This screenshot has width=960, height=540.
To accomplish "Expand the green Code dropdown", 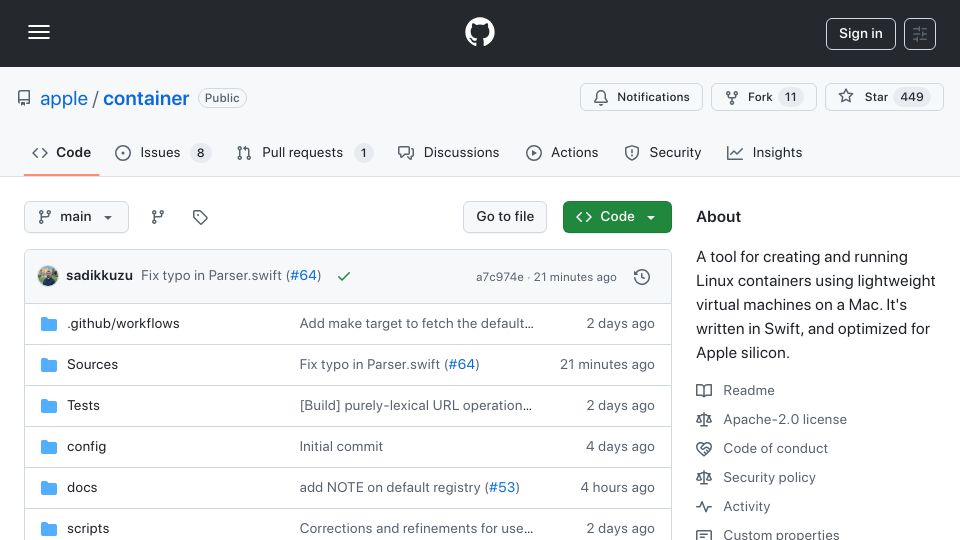I will coord(617,217).
